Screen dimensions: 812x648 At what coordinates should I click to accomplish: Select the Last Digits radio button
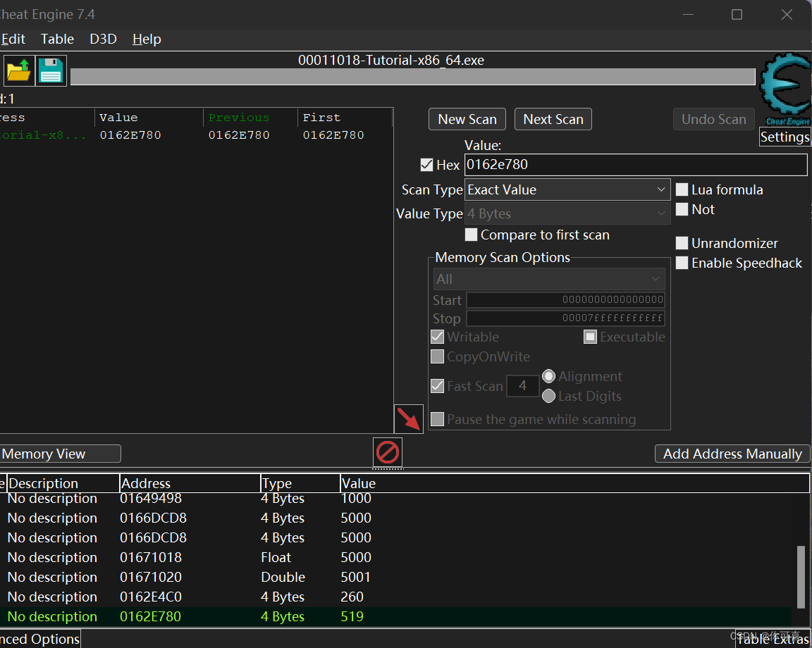[548, 396]
